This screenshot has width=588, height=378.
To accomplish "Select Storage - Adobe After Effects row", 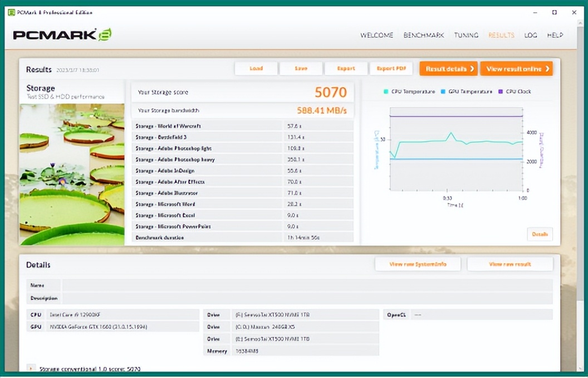I will [x=243, y=182].
